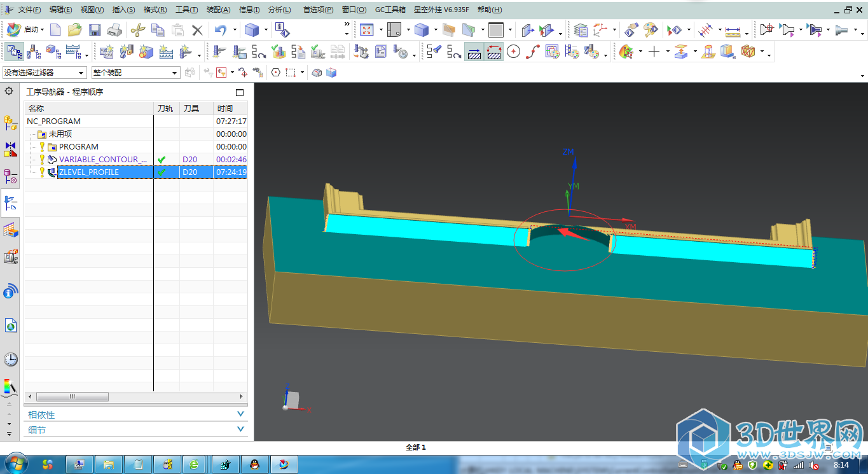Click the red curve spline icon
Image resolution: width=868 pixels, height=474 pixels.
pyautogui.click(x=533, y=52)
